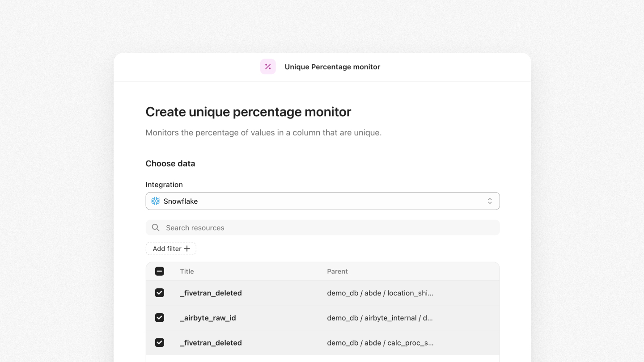The height and width of the screenshot is (362, 644).
Task: Select _fivetran_deleted title in calc_proc_s row
Action: [211, 343]
